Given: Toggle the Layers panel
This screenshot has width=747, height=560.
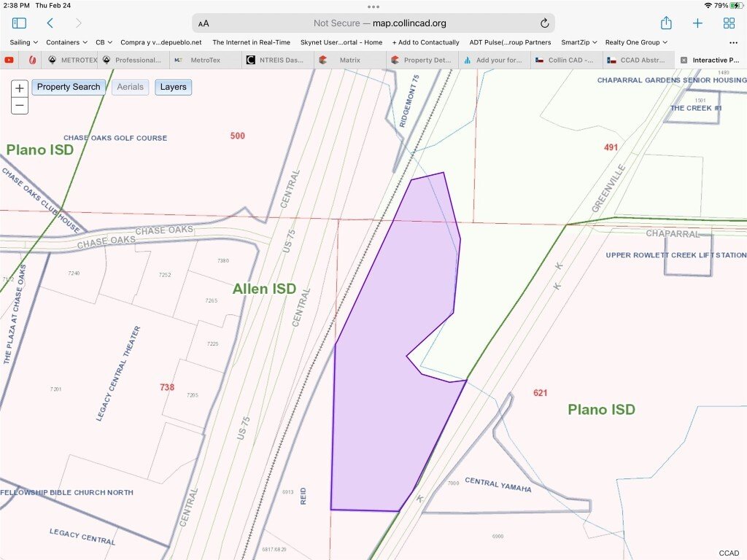Looking at the screenshot, I should click(173, 87).
